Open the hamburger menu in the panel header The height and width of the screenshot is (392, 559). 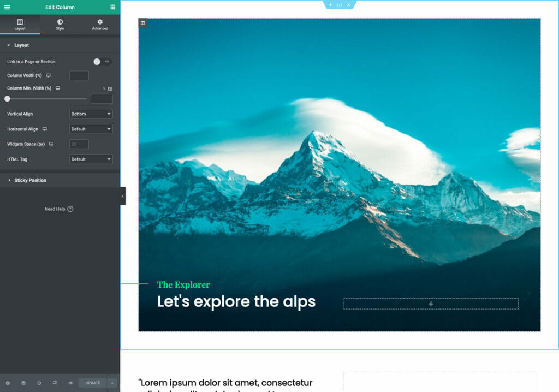point(7,7)
